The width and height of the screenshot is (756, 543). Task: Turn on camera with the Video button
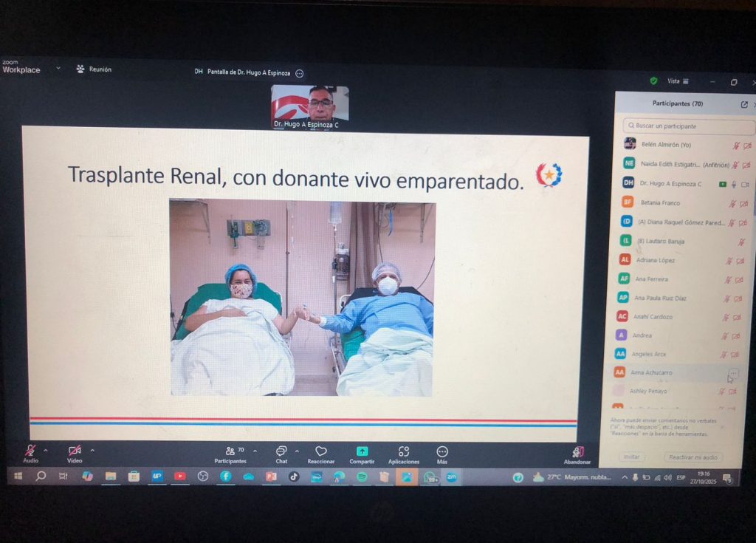tap(75, 450)
